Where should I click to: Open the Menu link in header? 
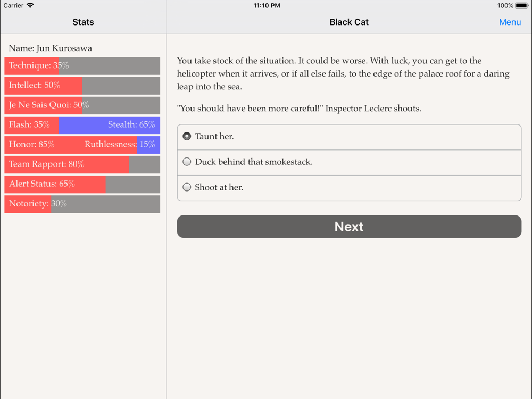pos(510,22)
